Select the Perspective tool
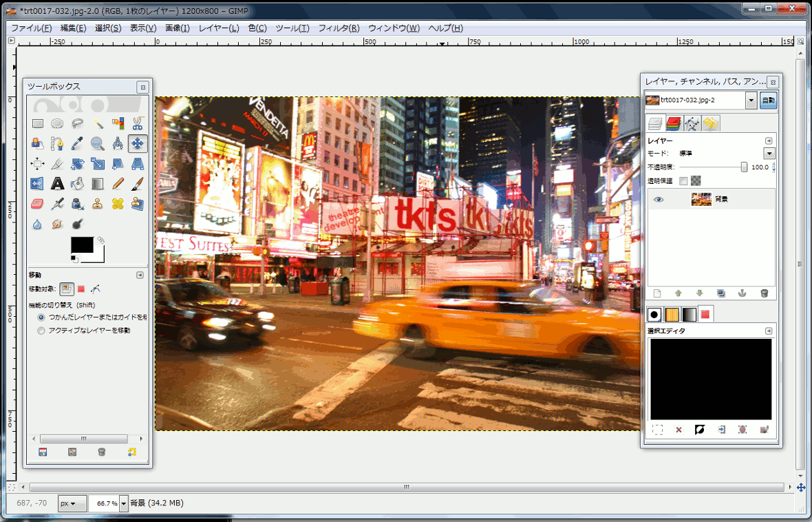Screen dimensions: 812x522 [138, 164]
